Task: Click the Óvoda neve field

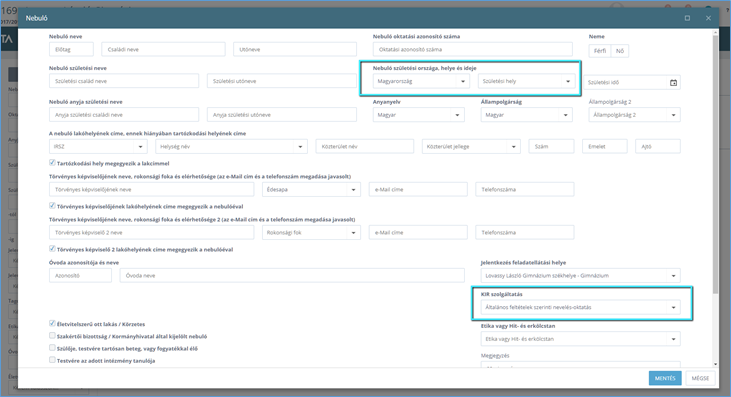Action: click(292, 275)
